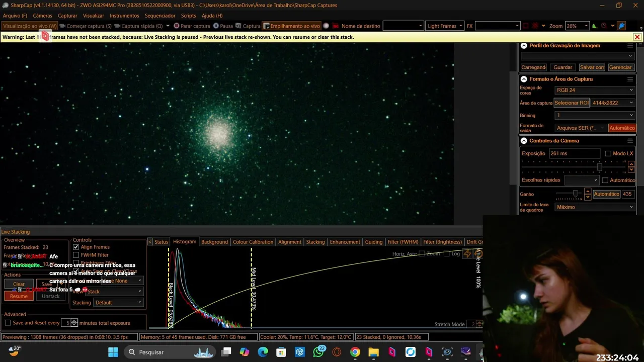Switch to Colour Calibration tab
Image resolution: width=644 pixels, height=362 pixels.
click(253, 242)
